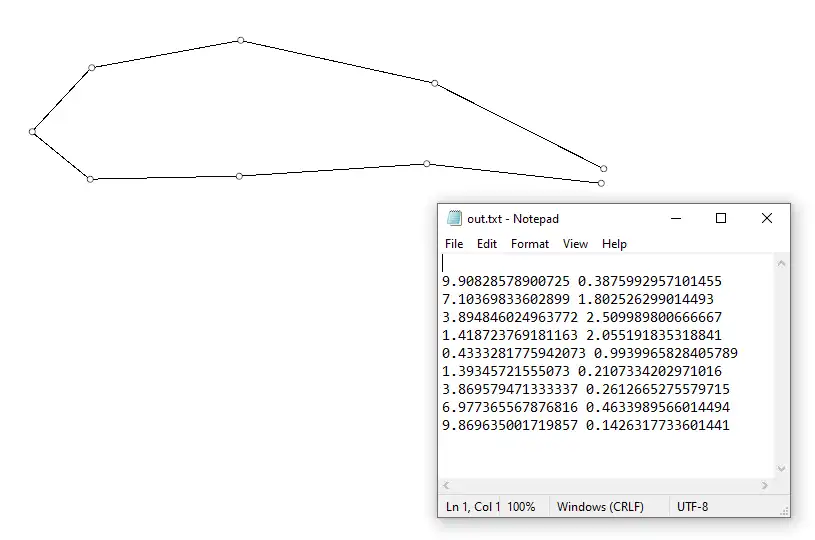Click the 100% zoom status entry
This screenshot has width=815, height=540.
pyautogui.click(x=521, y=507)
